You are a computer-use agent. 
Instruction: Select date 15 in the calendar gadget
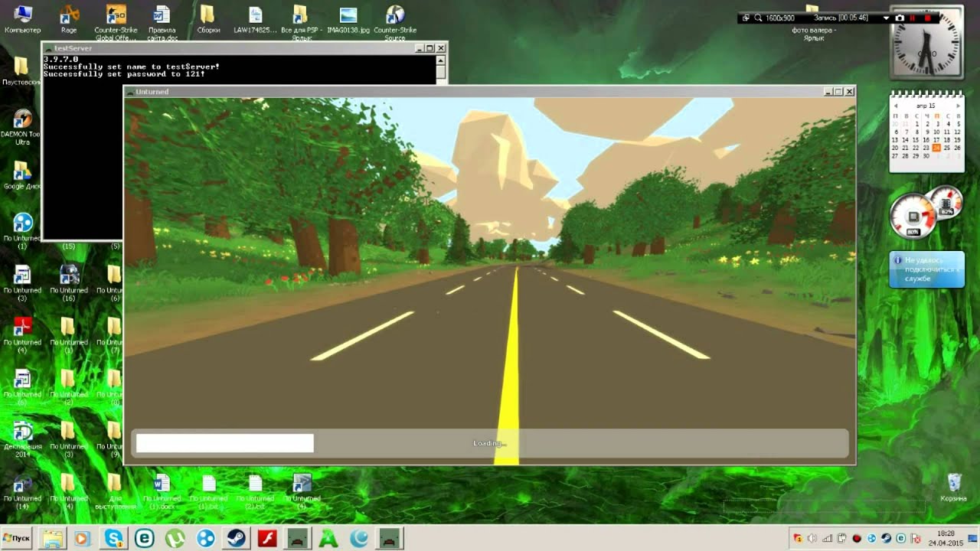(x=916, y=140)
